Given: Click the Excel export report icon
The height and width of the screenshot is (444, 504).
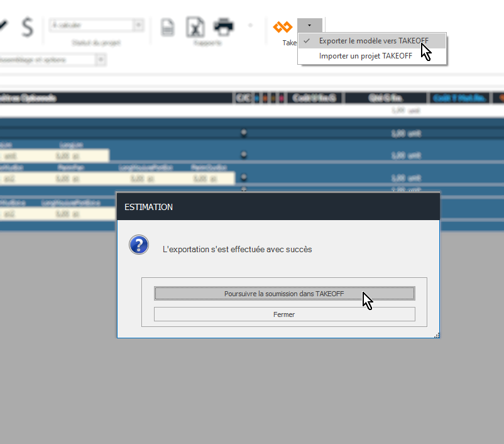Looking at the screenshot, I should (195, 26).
